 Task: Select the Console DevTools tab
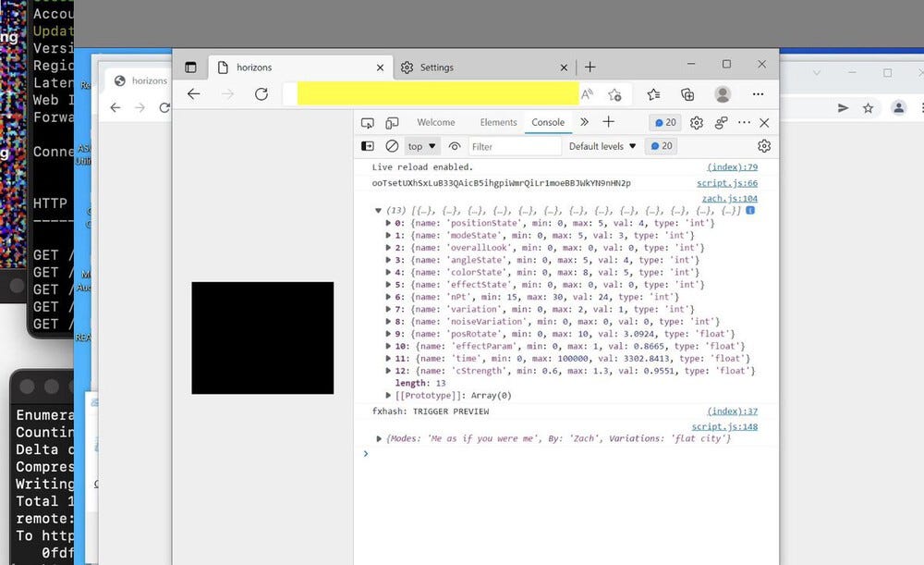[x=548, y=122]
